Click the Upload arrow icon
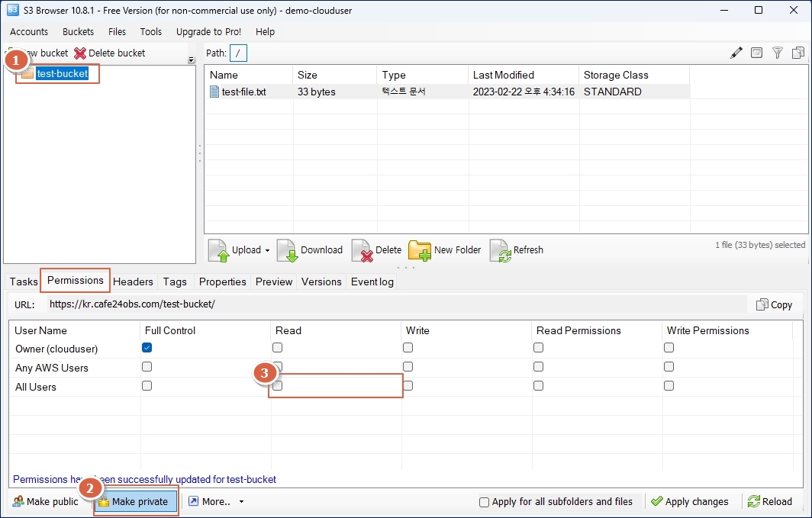The height and width of the screenshot is (518, 812). [x=219, y=250]
